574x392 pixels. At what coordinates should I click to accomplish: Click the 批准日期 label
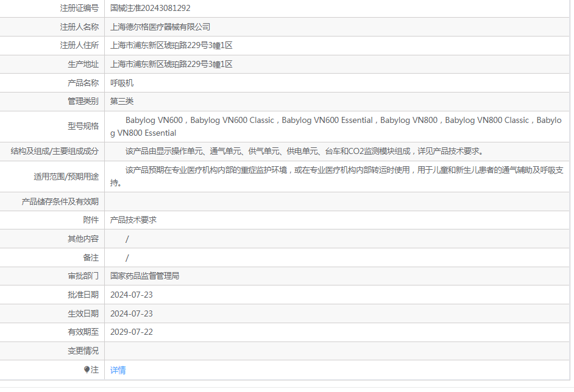click(x=83, y=295)
